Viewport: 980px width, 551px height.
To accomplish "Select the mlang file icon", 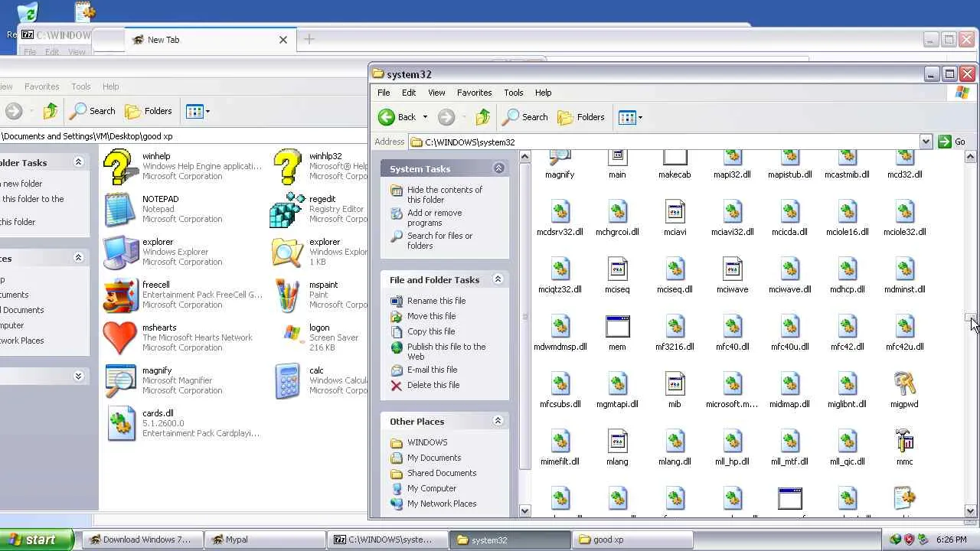I will pyautogui.click(x=617, y=441).
